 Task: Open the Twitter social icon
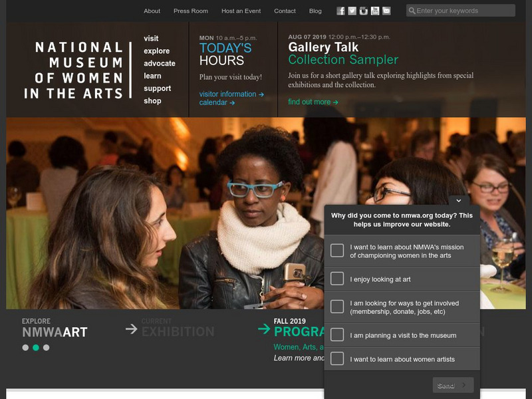[x=352, y=11]
